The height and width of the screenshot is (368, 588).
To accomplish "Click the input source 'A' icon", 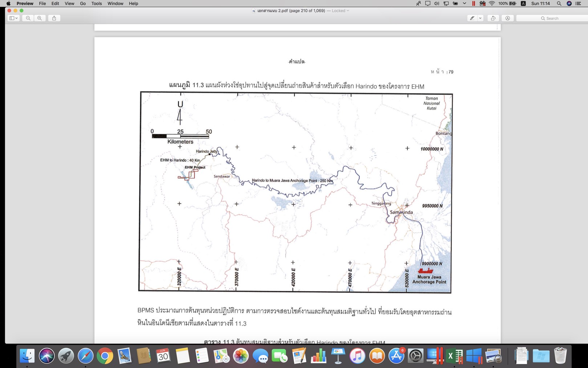I will [x=523, y=3].
